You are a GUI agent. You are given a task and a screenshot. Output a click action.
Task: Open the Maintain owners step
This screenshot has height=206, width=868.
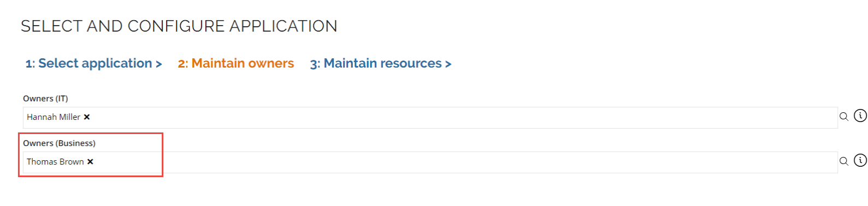tap(236, 64)
